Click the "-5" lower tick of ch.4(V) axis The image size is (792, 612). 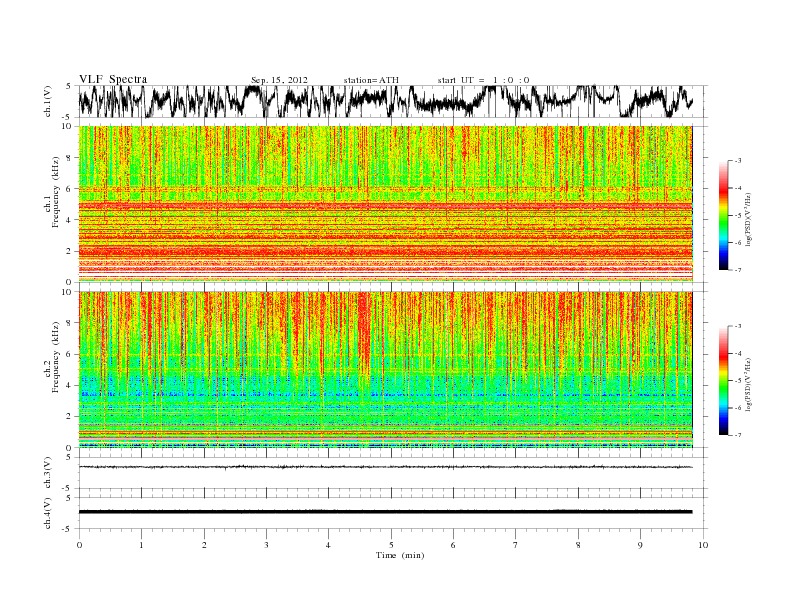[68, 529]
